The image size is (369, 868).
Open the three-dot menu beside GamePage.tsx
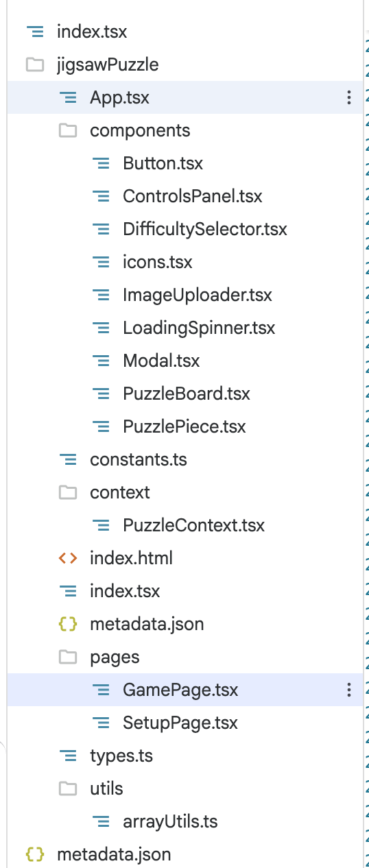click(x=349, y=690)
